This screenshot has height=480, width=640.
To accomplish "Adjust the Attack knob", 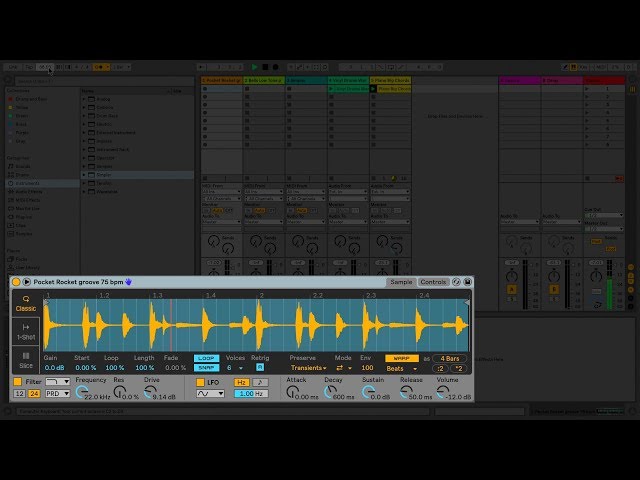I will (x=292, y=392).
